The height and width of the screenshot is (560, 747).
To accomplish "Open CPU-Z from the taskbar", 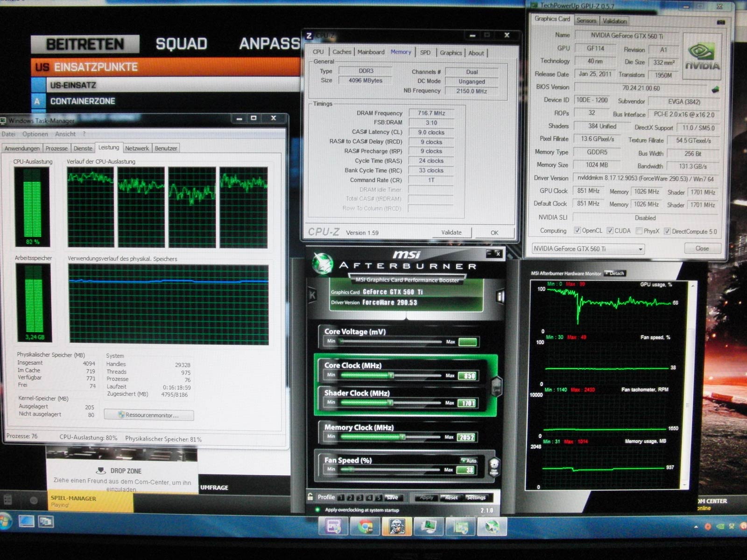I will [x=333, y=526].
